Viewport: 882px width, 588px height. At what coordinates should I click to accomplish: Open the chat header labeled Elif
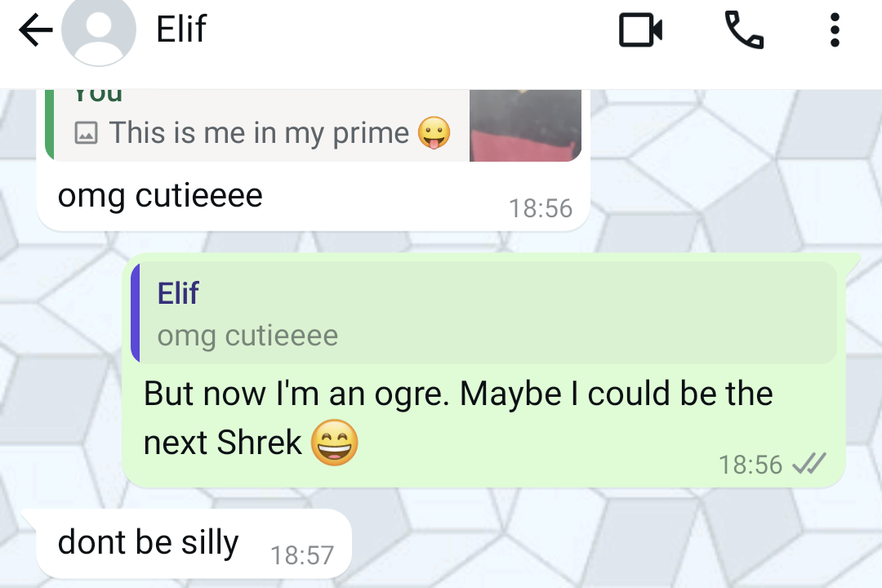[180, 29]
